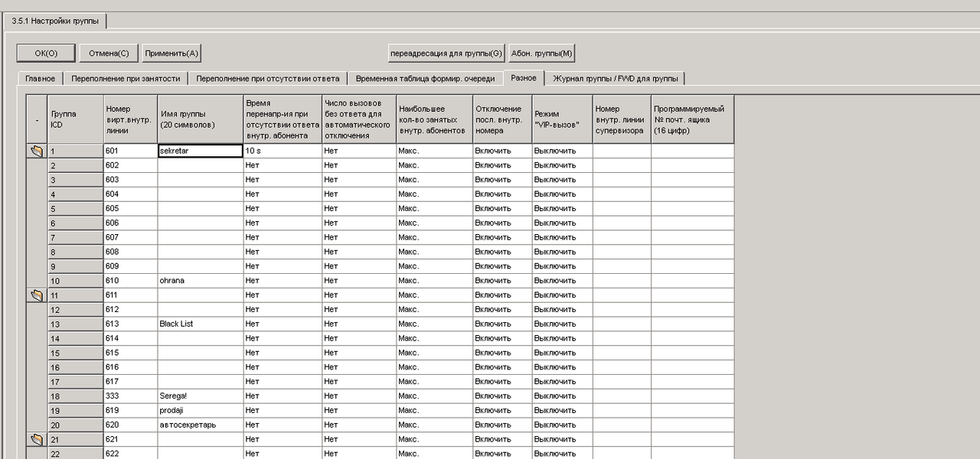Open Журнал группы / FWD для группы tab
The width and height of the screenshot is (980, 459).
[615, 78]
